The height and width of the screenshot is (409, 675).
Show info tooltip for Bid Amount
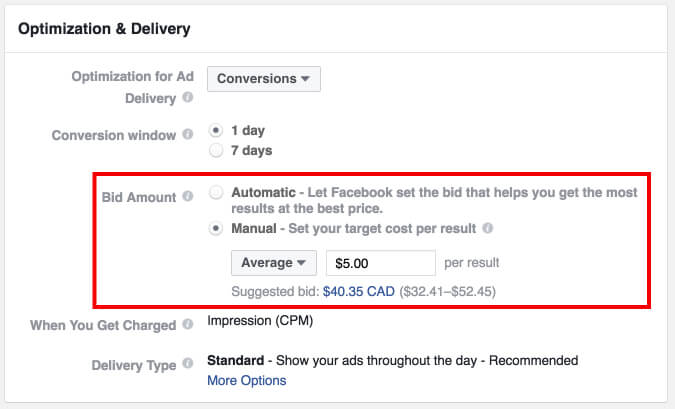click(188, 196)
